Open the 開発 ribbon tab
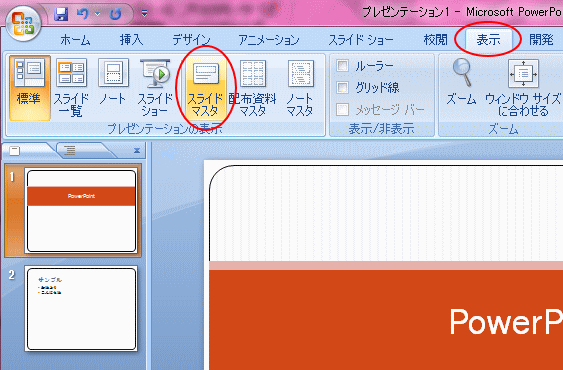The height and width of the screenshot is (370, 563). (541, 40)
